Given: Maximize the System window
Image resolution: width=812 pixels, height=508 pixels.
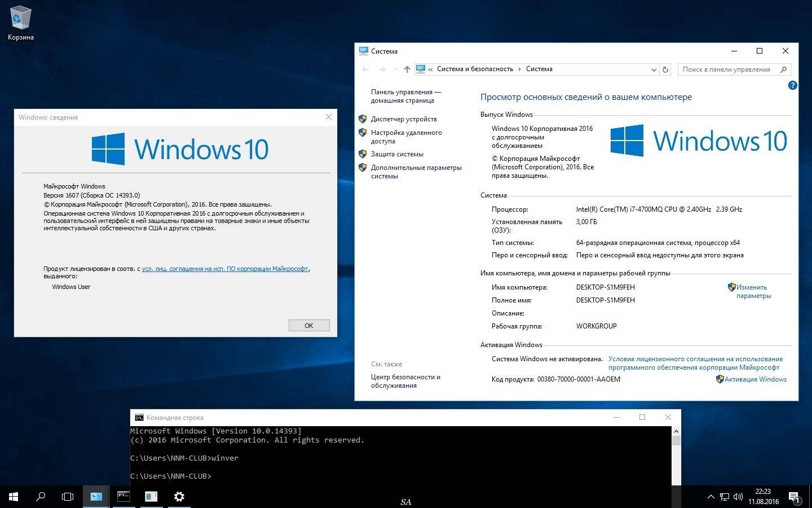Looking at the screenshot, I should point(760,51).
